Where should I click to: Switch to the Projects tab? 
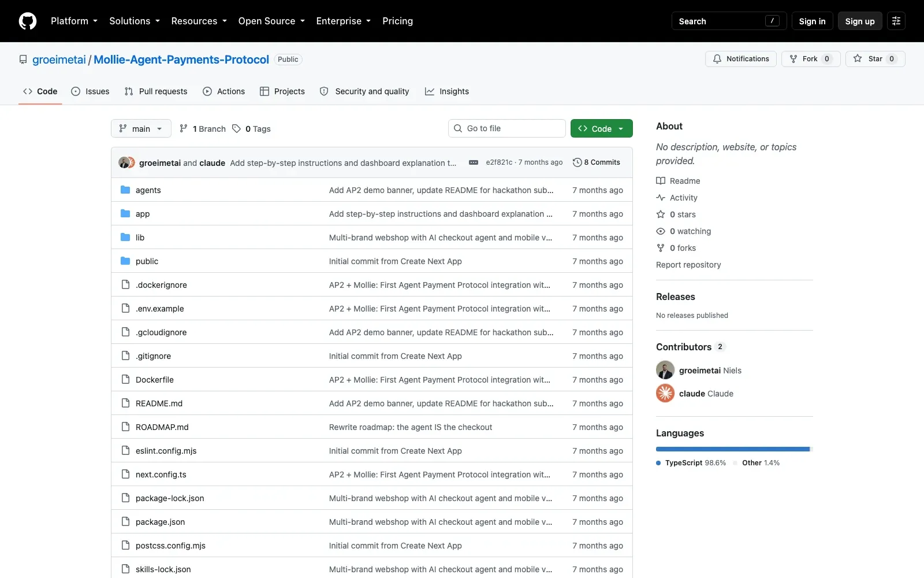282,91
